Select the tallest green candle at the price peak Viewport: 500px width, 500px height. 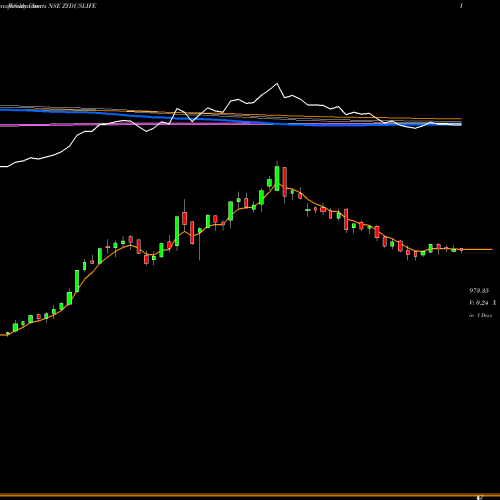point(277,177)
